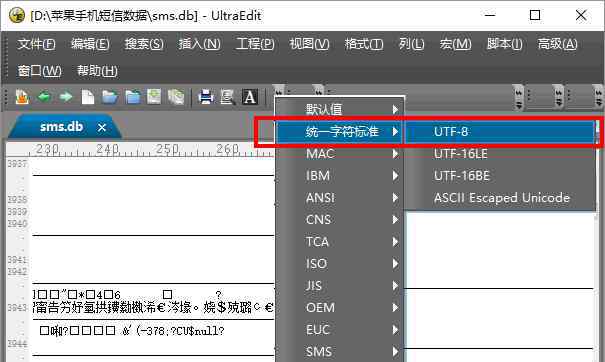Maximize the UltraEdit window
The width and height of the screenshot is (605, 362).
pyautogui.click(x=535, y=15)
